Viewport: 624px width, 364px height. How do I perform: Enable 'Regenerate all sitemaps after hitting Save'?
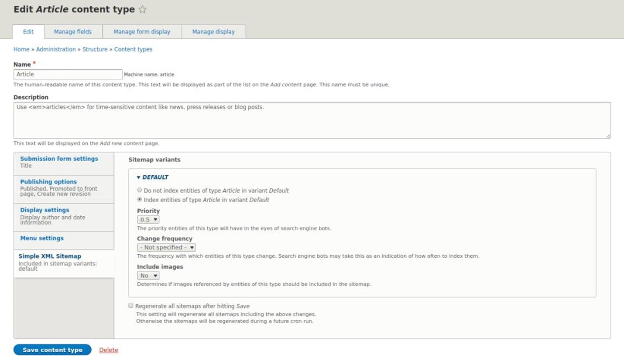(131, 305)
